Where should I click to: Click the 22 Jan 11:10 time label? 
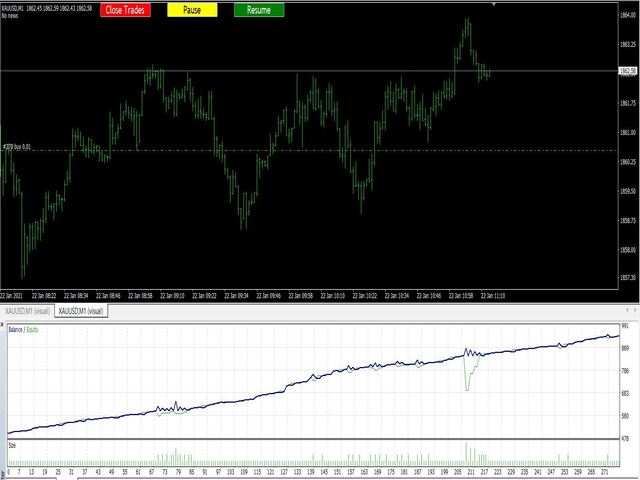(493, 296)
